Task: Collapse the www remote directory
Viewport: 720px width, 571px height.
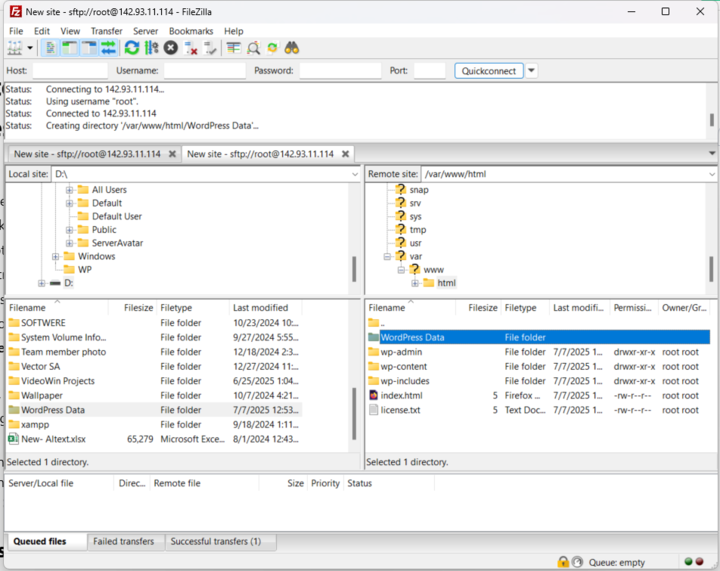Action: pos(401,269)
